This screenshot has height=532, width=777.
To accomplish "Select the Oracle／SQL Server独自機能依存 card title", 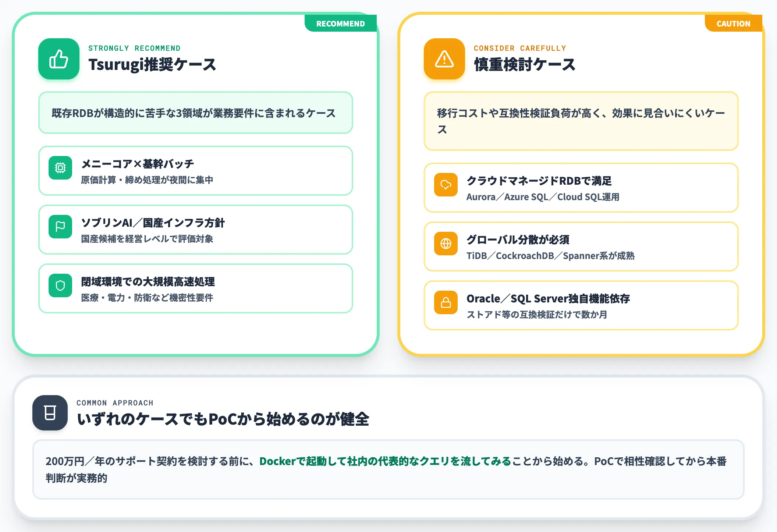I will [548, 298].
